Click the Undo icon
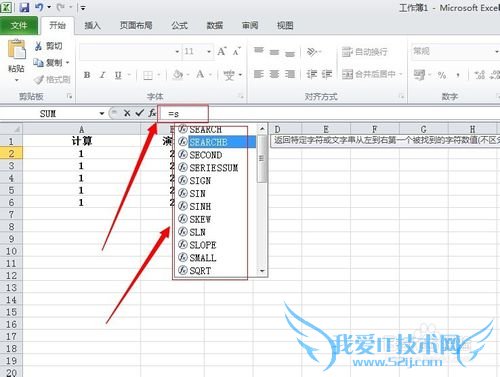Screen dimensions: 500x377 [x=39, y=7]
